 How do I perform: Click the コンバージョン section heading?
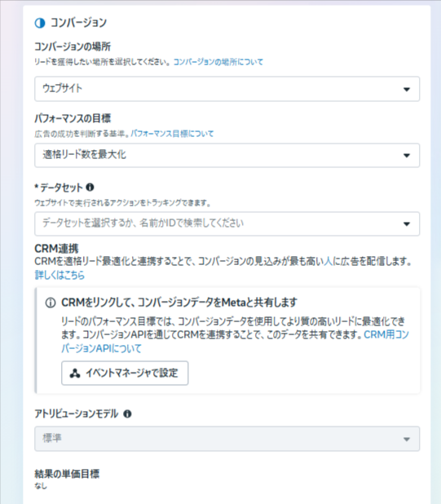79,23
